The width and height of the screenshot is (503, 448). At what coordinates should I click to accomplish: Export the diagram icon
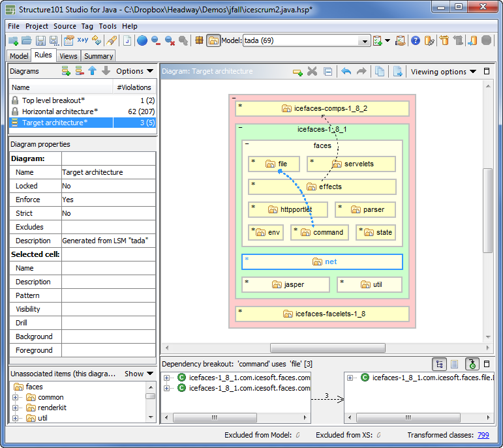tap(398, 72)
